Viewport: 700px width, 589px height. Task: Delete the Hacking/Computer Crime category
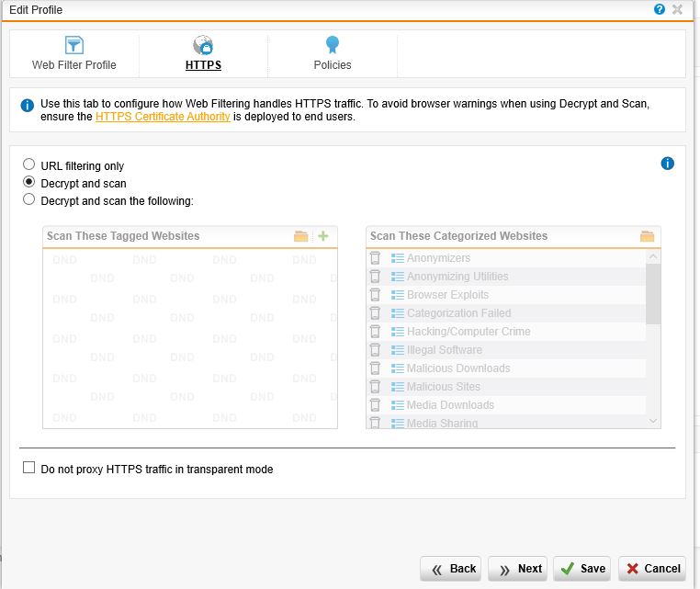[375, 332]
